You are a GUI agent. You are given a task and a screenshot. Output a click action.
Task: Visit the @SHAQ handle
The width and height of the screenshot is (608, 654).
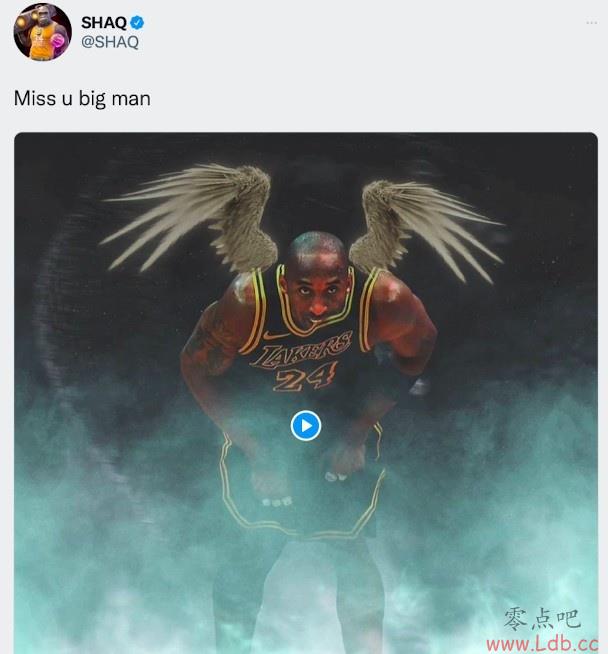(110, 42)
